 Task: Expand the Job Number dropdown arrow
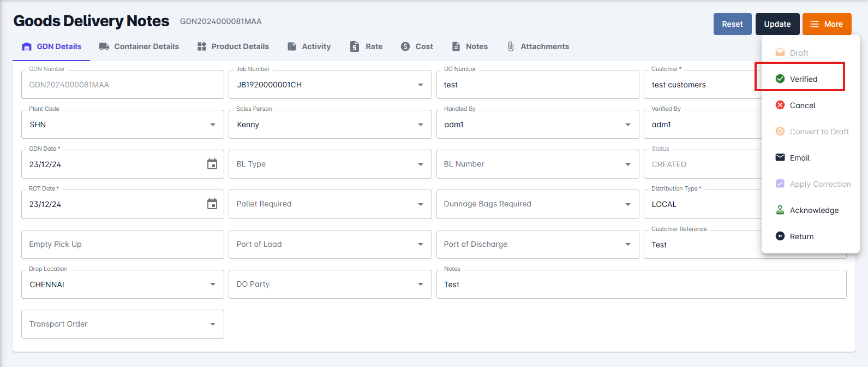point(421,85)
